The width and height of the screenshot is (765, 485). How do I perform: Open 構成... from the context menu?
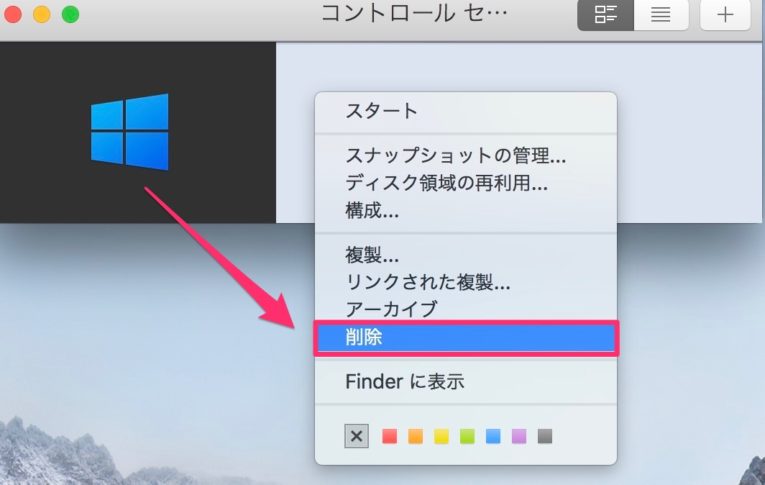pyautogui.click(x=466, y=210)
